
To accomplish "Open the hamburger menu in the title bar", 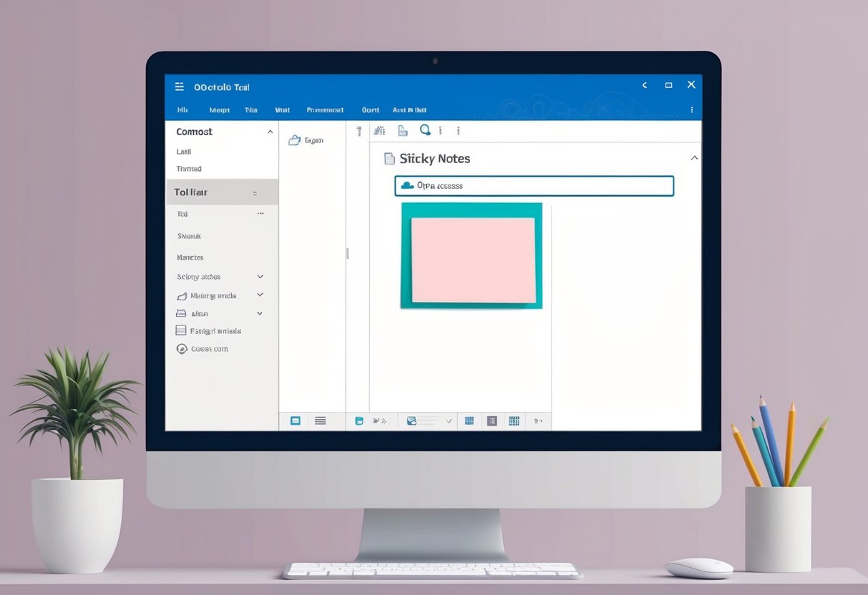I will coord(180,87).
